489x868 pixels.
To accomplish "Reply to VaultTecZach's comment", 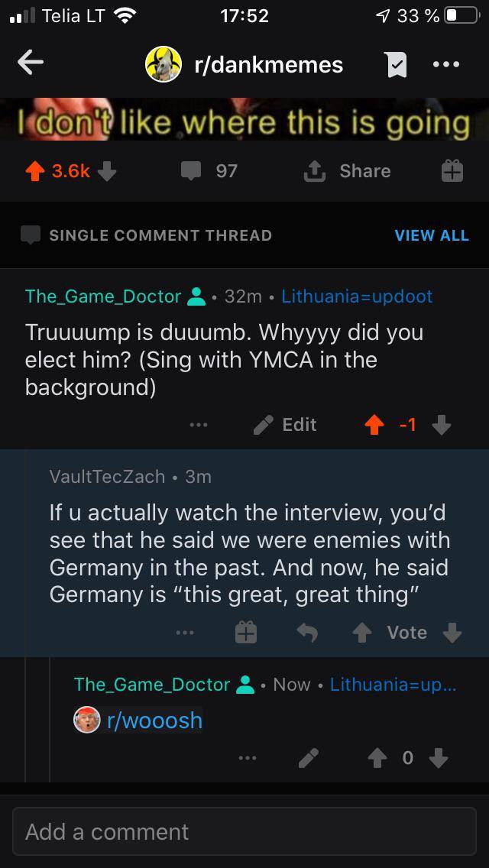I will pyautogui.click(x=307, y=633).
